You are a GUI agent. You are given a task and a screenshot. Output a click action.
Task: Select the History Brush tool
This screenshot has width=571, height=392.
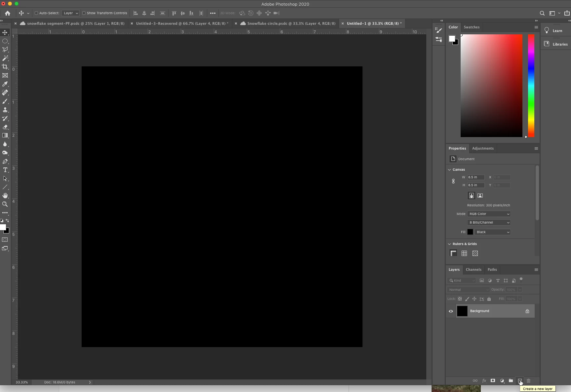5,119
